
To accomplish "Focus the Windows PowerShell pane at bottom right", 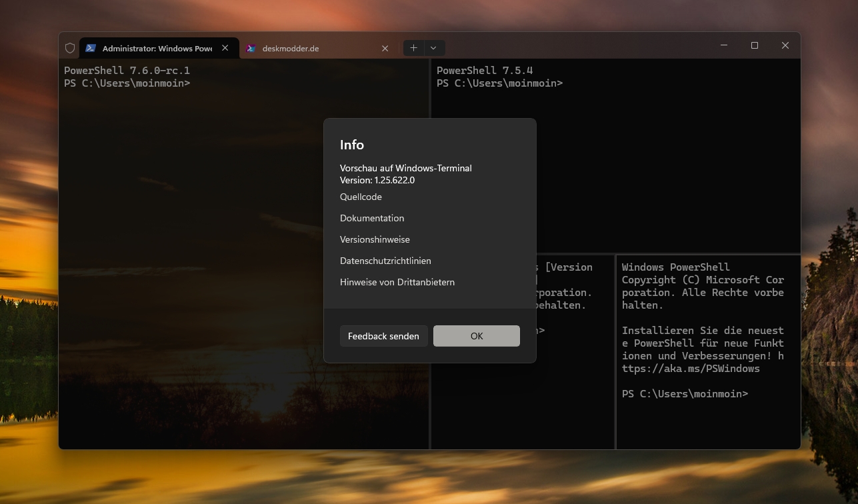I will tap(707, 420).
